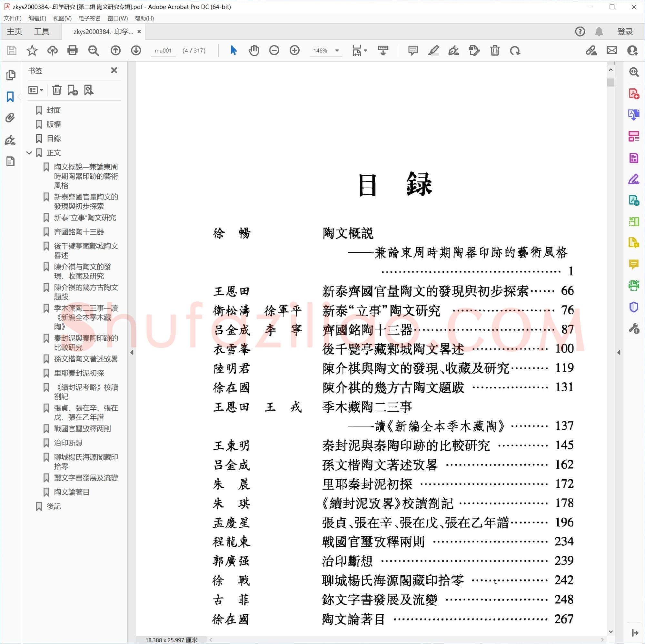The height and width of the screenshot is (644, 645).
Task: Click the vertical scrollbar thumb
Action: [610, 82]
